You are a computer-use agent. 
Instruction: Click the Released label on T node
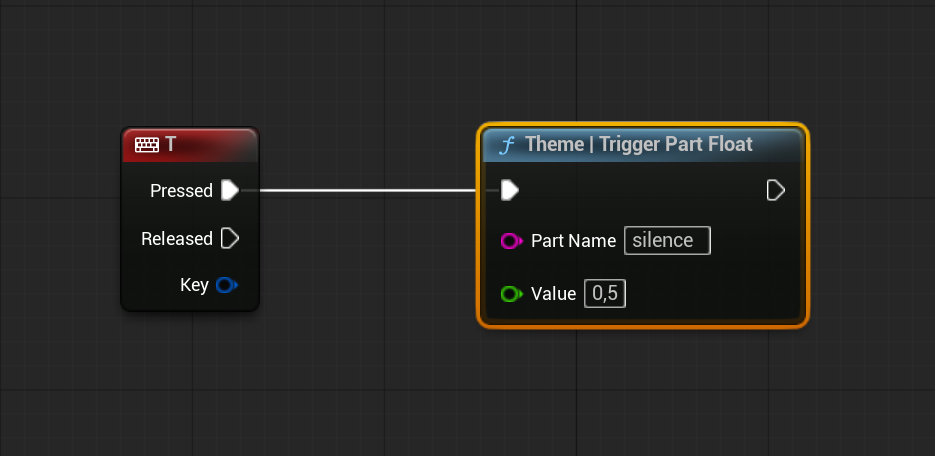click(x=177, y=238)
